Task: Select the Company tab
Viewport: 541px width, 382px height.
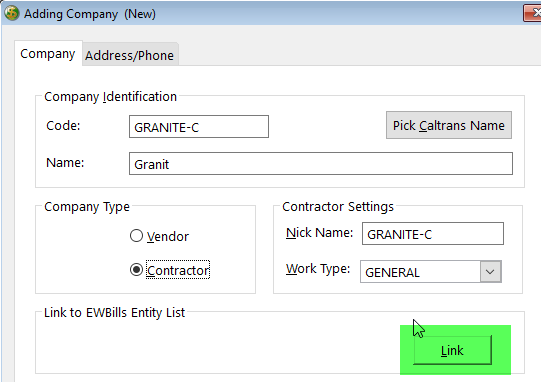Action: (48, 53)
